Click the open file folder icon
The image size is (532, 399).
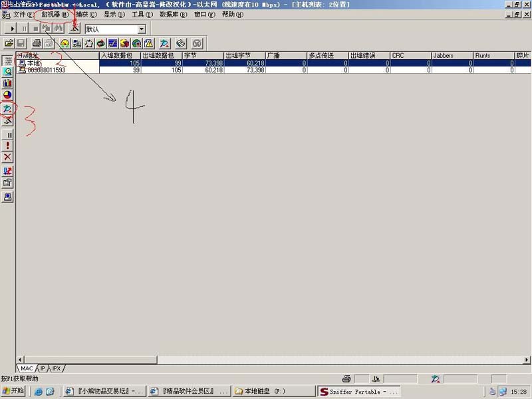(x=9, y=43)
